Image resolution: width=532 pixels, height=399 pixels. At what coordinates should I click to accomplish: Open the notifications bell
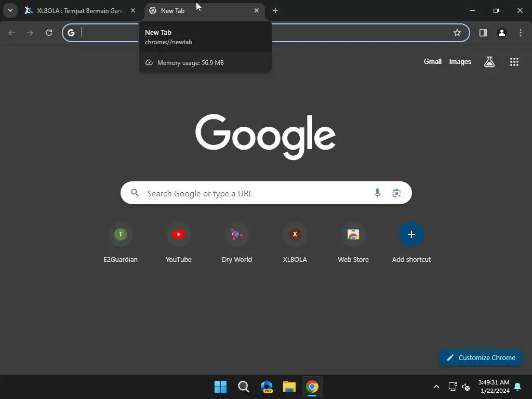click(518, 387)
